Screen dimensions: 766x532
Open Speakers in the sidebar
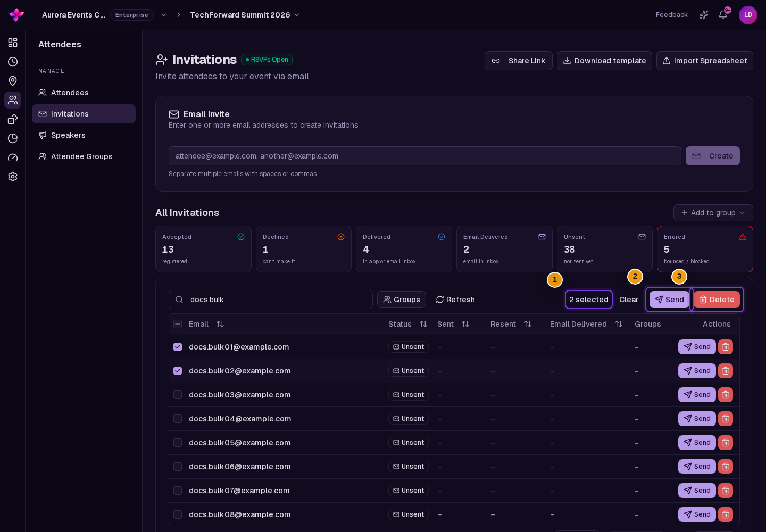[84, 135]
